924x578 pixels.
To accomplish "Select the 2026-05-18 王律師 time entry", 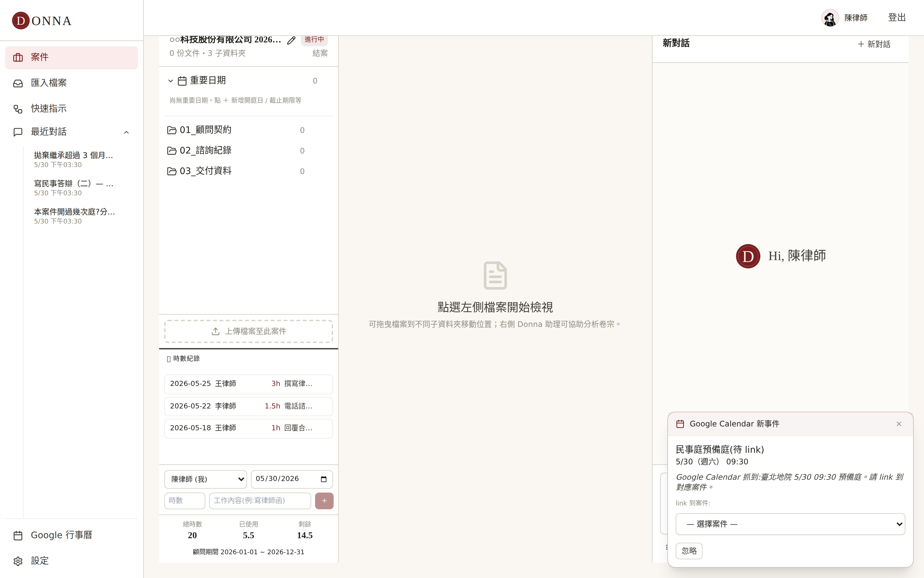I will click(249, 428).
